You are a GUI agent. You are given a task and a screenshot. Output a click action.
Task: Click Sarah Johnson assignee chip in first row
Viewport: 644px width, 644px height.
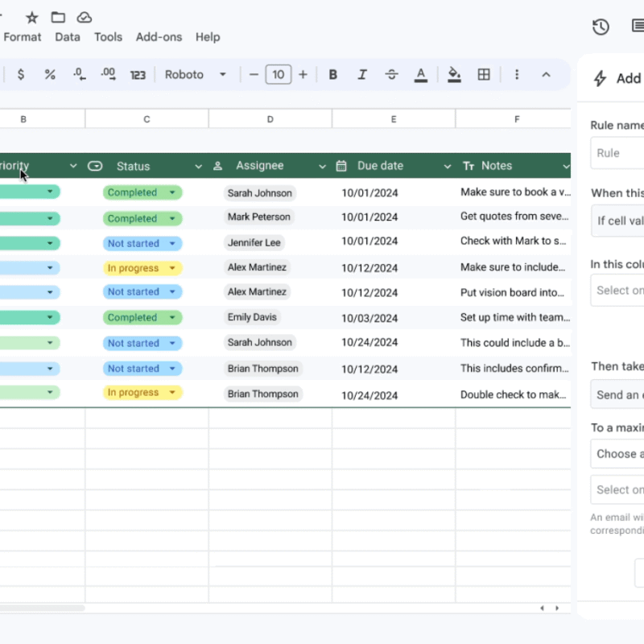coord(259,193)
